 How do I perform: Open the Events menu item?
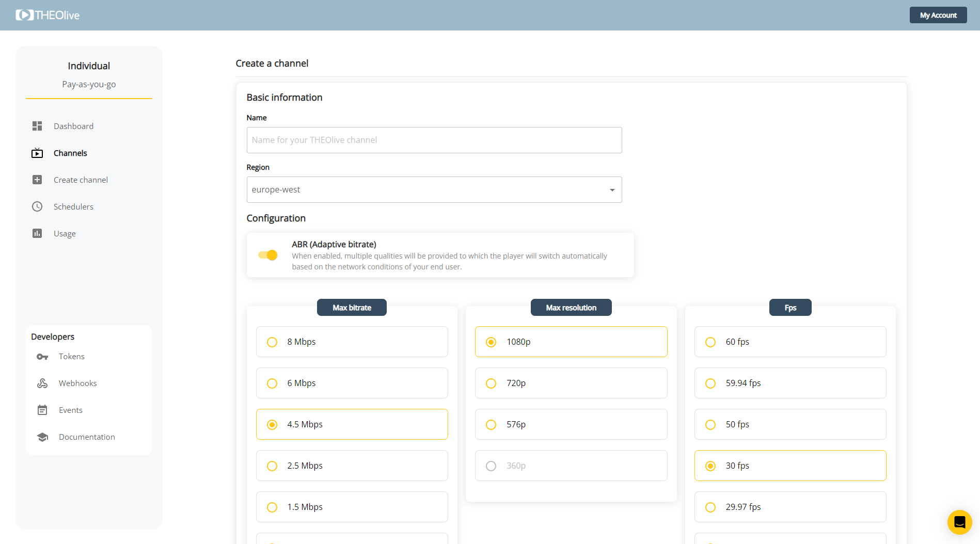(x=71, y=410)
